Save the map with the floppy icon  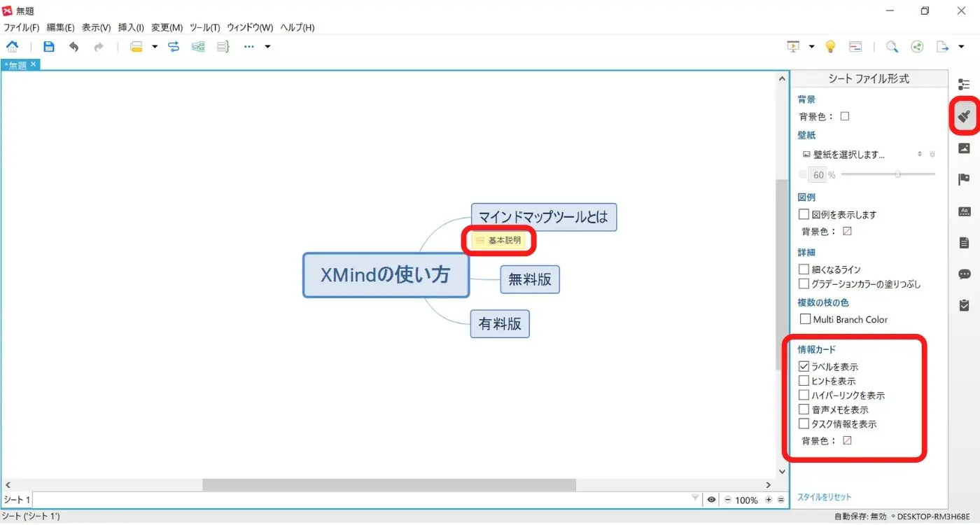49,47
